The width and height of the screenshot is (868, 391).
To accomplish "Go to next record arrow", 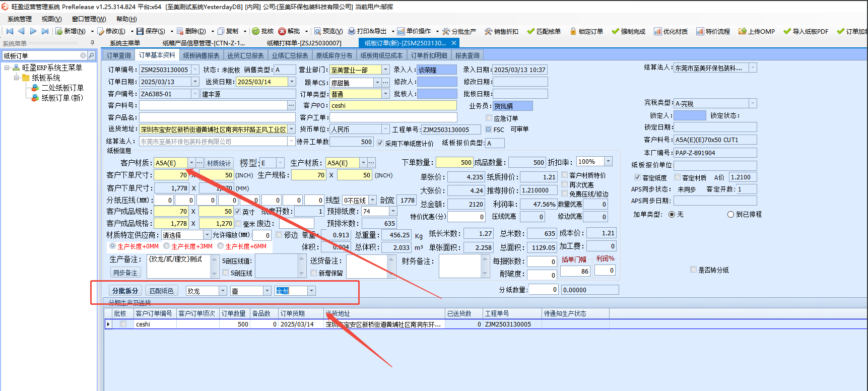I will coord(33,31).
